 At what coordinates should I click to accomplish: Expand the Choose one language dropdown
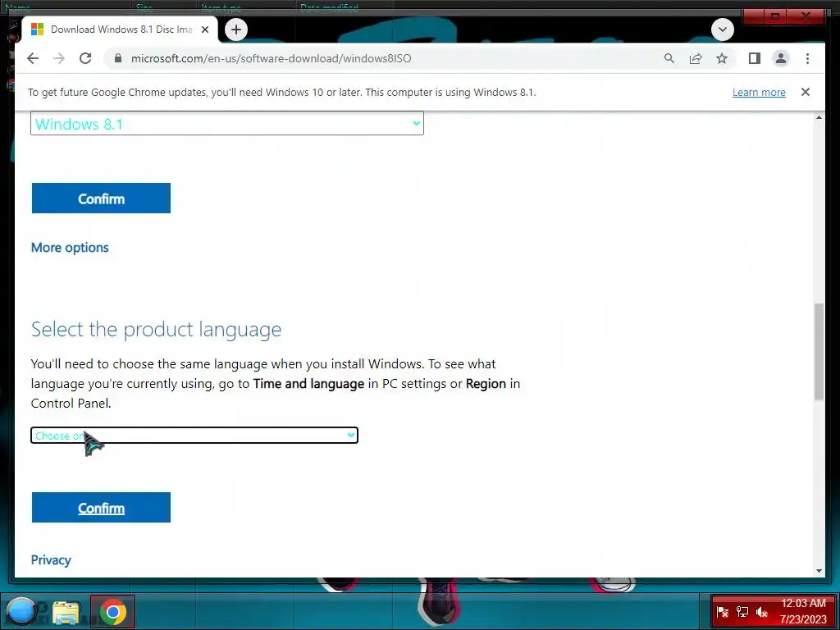coord(194,436)
